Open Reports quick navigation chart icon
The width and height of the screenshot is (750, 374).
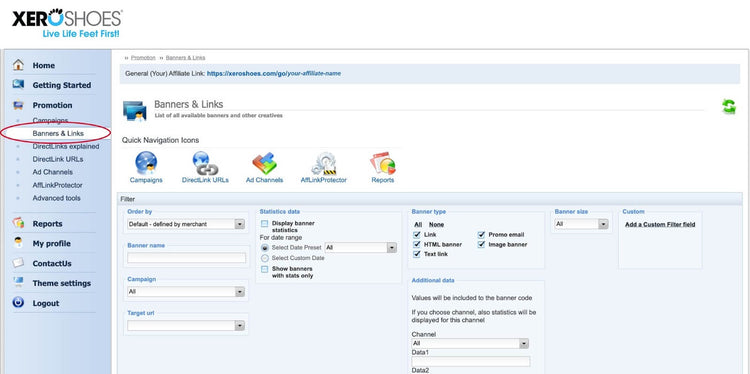click(x=383, y=163)
